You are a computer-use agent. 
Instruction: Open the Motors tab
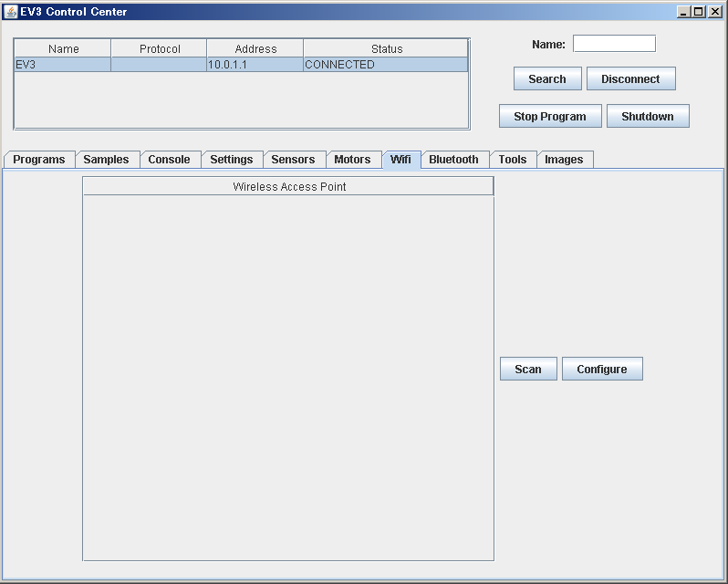(x=352, y=159)
